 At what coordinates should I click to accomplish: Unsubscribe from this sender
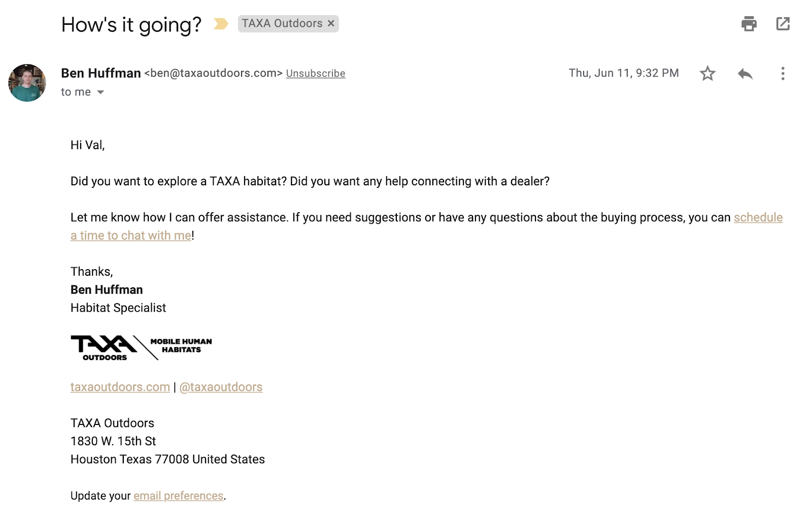[x=316, y=74]
